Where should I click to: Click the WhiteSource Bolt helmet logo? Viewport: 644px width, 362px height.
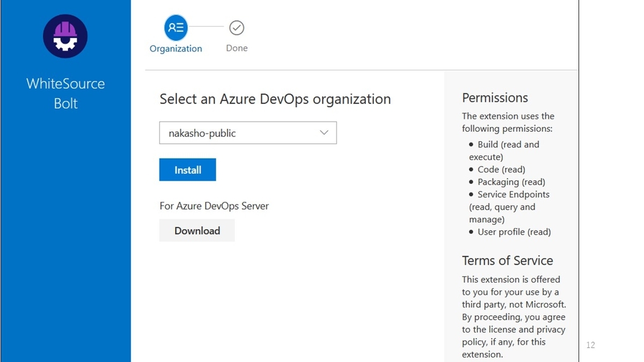pyautogui.click(x=65, y=36)
